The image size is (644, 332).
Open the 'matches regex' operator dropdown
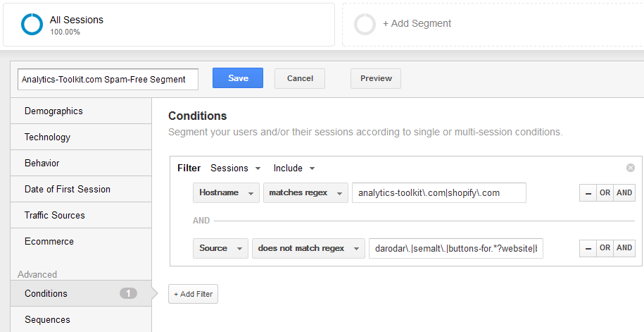305,192
